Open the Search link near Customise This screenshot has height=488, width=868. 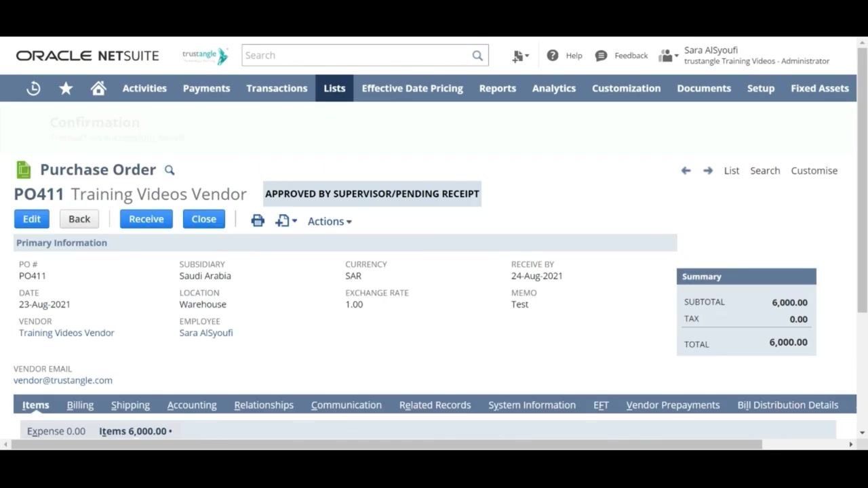(x=765, y=171)
